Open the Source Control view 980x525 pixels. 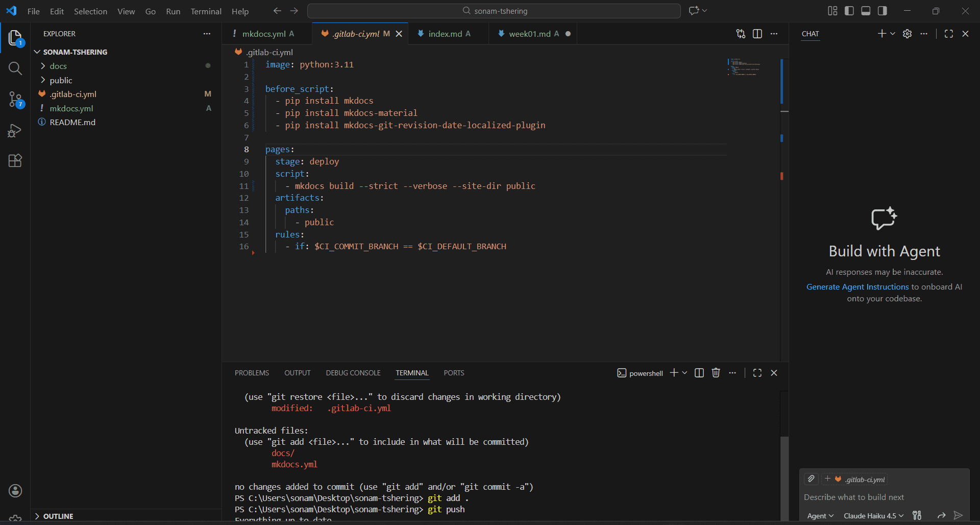tap(15, 99)
